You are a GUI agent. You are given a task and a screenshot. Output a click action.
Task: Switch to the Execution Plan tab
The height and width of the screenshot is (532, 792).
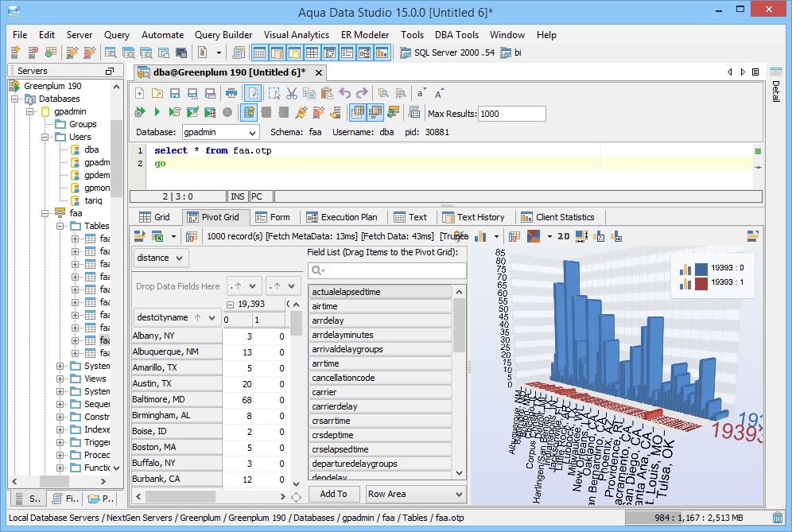[342, 217]
